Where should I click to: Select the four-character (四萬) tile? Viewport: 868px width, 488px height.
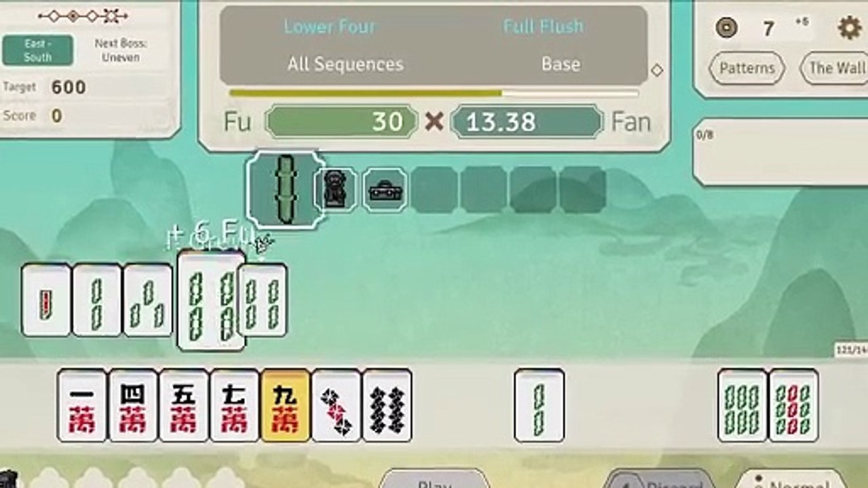point(133,405)
